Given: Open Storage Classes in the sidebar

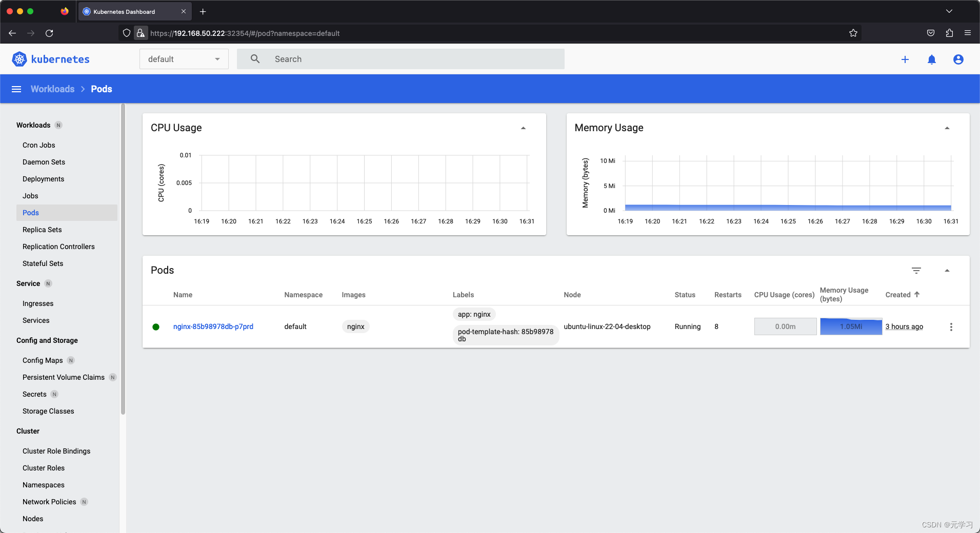Looking at the screenshot, I should pos(48,411).
